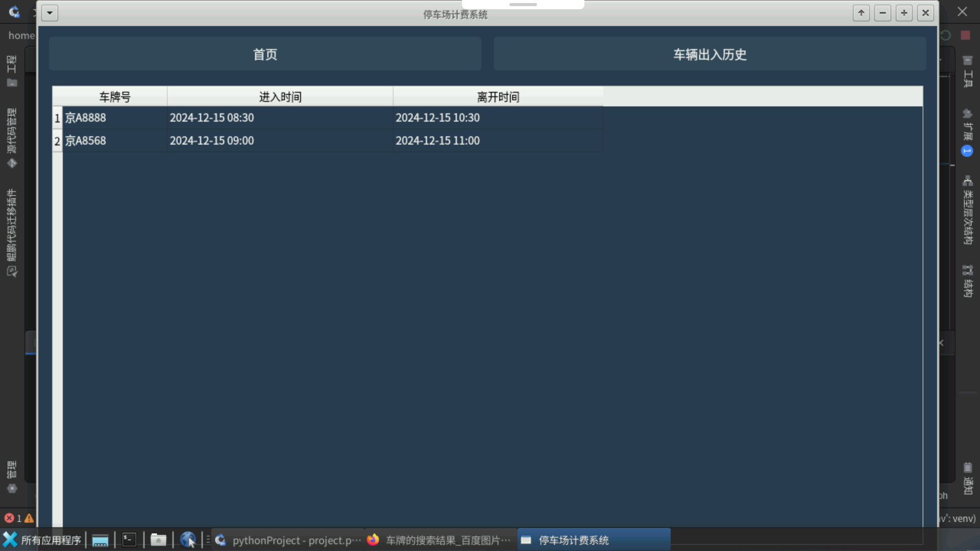Open the 类型层次结构 panel
This screenshot has width=980, height=551.
968,212
